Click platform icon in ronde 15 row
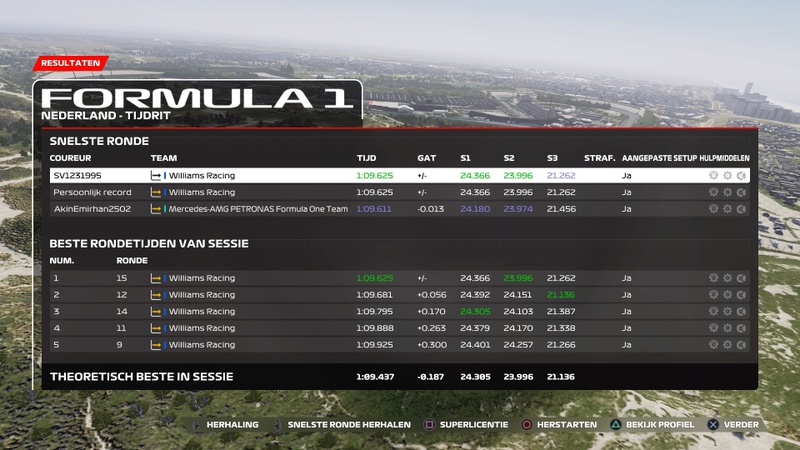Viewport: 800px width, 450px height. 156,278
